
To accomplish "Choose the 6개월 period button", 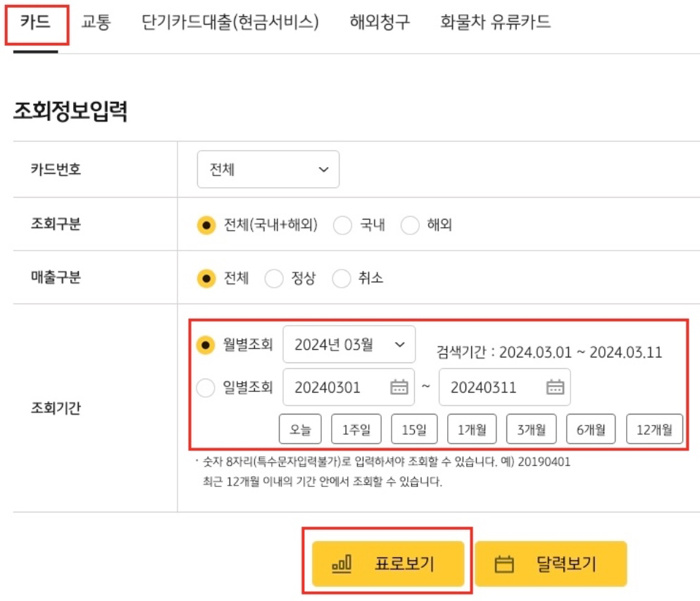I will 591,429.
